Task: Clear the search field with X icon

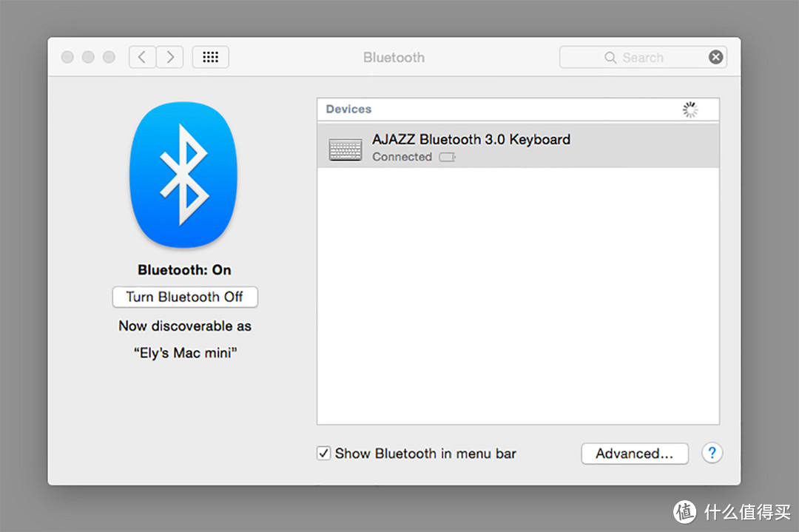Action: (716, 57)
